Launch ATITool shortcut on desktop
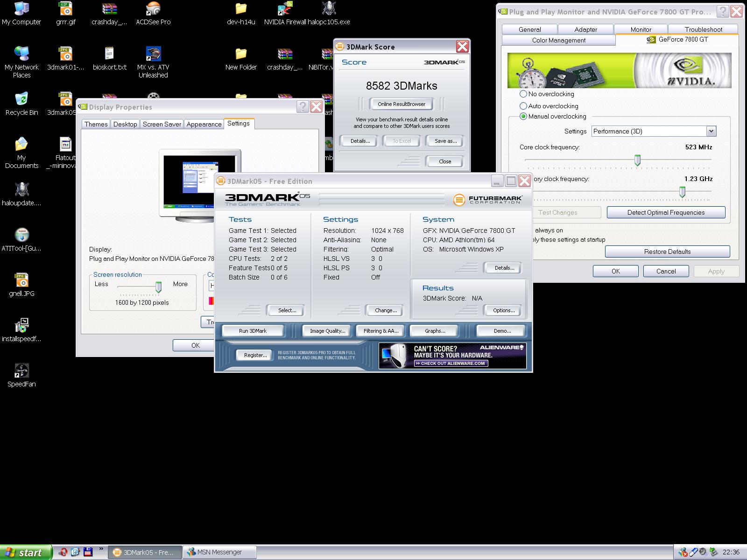Image resolution: width=747 pixels, height=560 pixels. tap(21, 240)
